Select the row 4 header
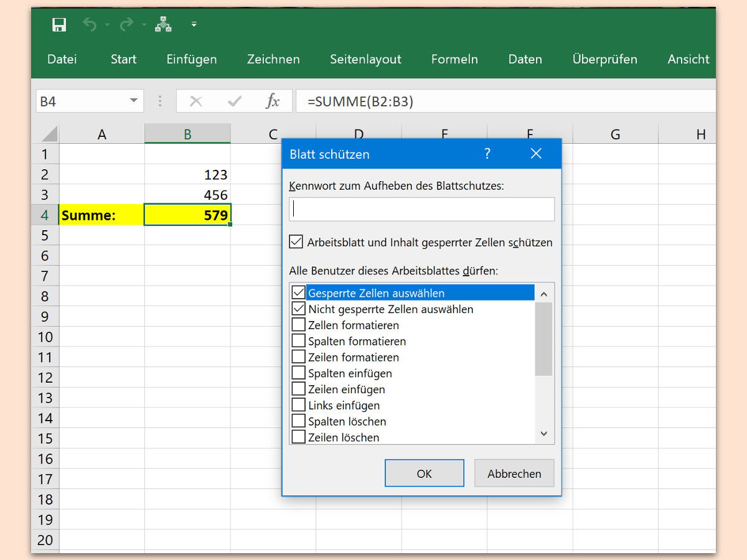This screenshot has height=560, width=747. click(x=45, y=215)
